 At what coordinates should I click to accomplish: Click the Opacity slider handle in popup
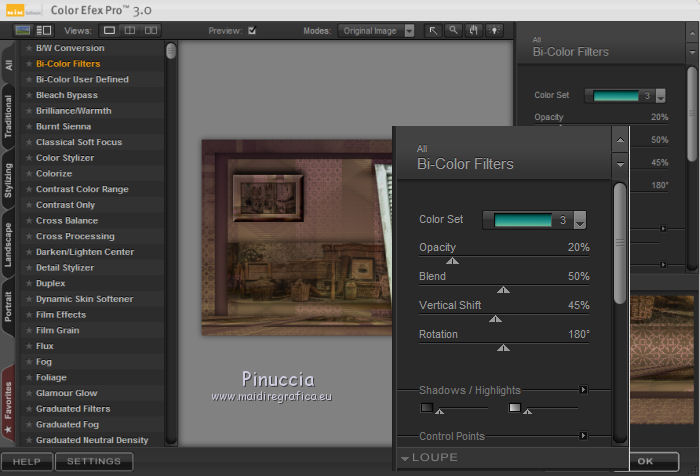(x=452, y=260)
